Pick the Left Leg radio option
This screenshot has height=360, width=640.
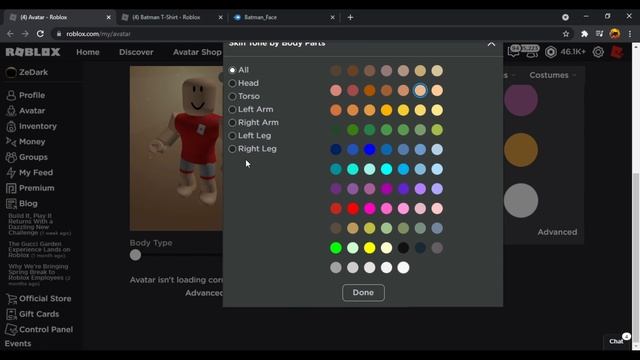click(x=232, y=136)
